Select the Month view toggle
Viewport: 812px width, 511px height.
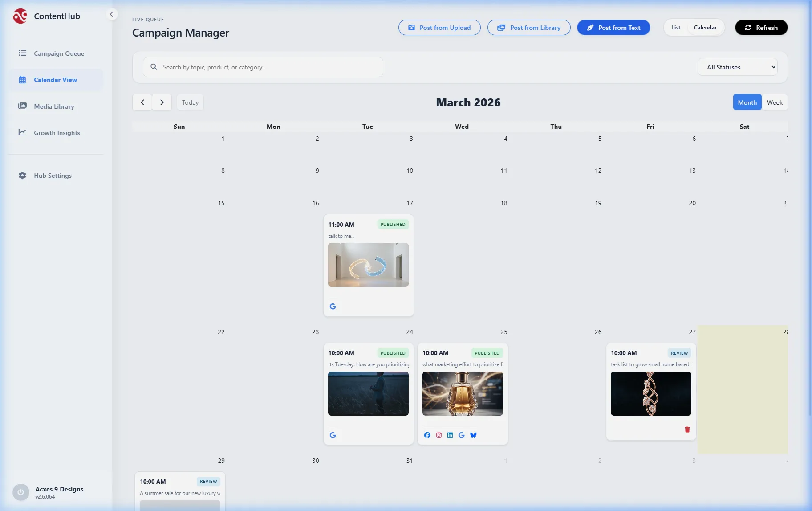(747, 102)
